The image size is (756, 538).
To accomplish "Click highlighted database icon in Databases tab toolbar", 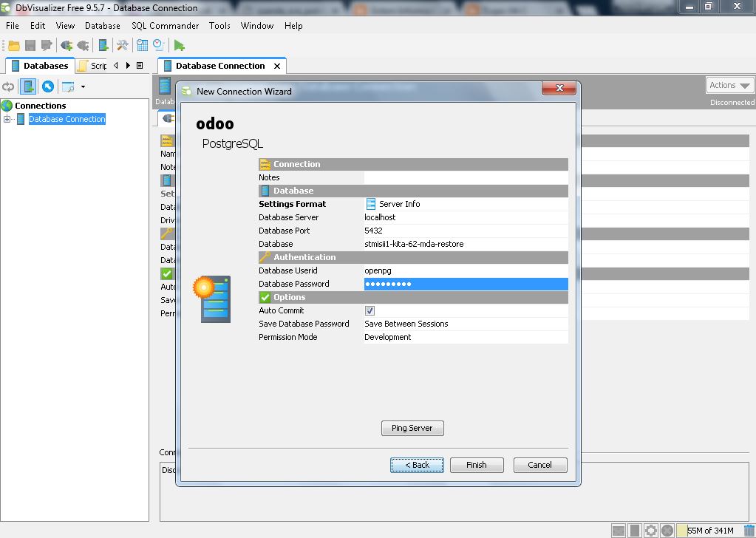I will pos(28,86).
